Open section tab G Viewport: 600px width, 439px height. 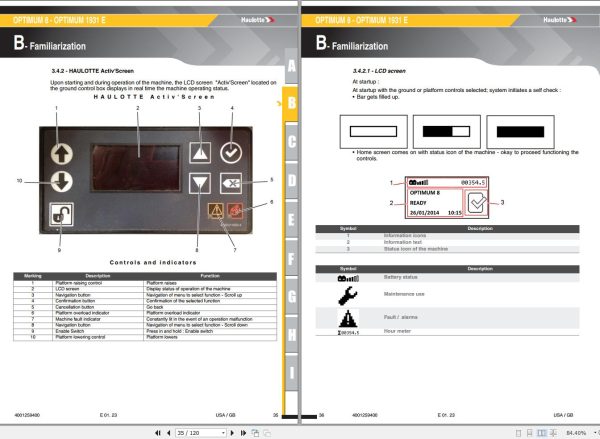coord(292,296)
